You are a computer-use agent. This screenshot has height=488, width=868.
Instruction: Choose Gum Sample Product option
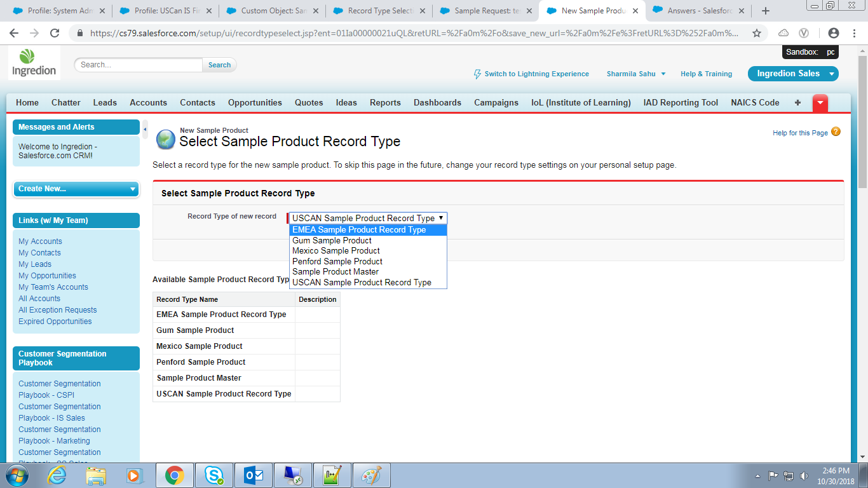(368, 240)
